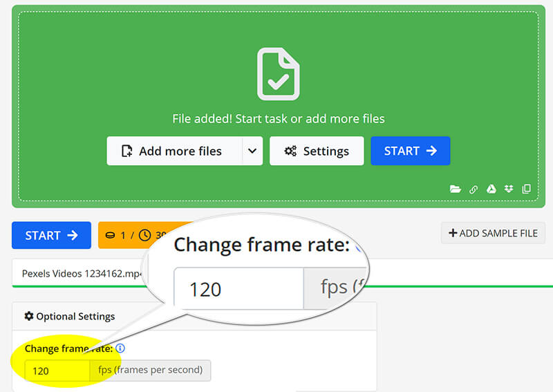Click the 'File added! Start task or add more files' text

pyautogui.click(x=279, y=118)
